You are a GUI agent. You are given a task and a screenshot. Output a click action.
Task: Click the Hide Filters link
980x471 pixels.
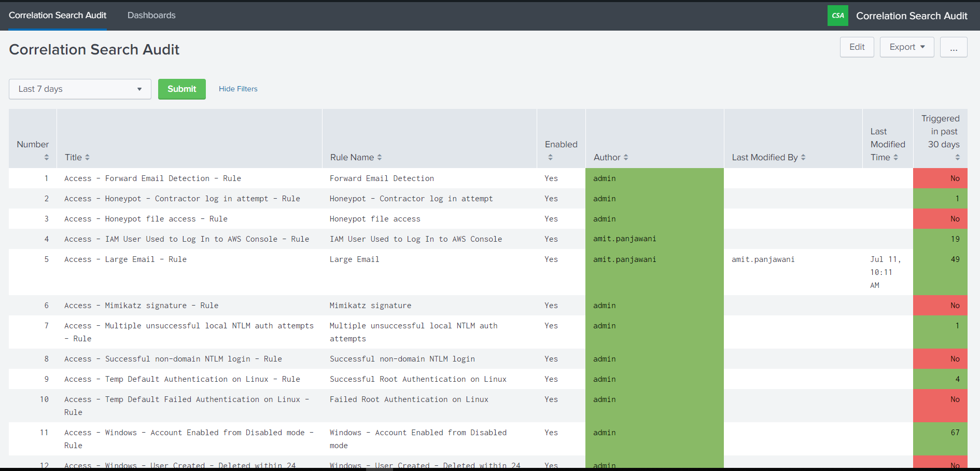click(x=238, y=89)
